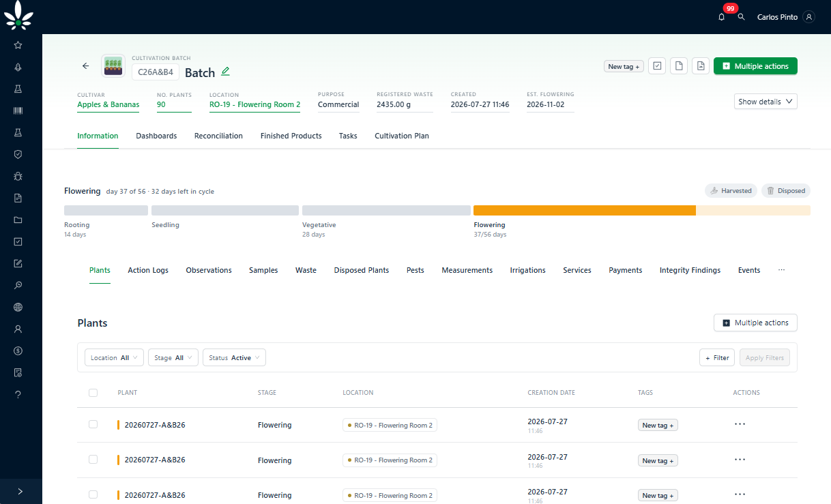
Task: Open help via the sidebar question mark
Action: 18,394
